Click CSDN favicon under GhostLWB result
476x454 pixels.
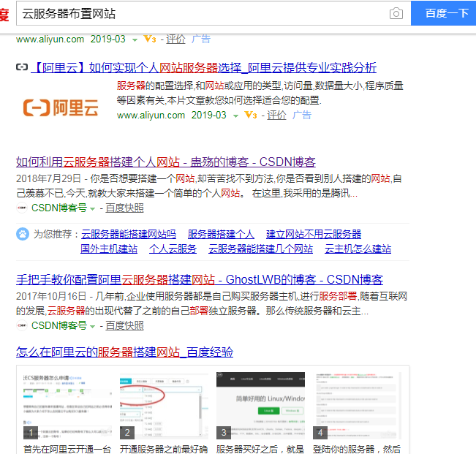pyautogui.click(x=22, y=325)
